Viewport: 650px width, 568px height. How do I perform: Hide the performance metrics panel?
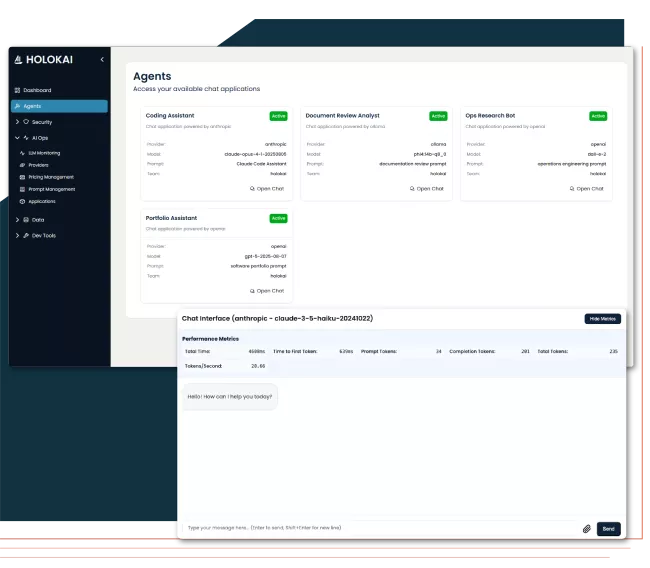click(x=602, y=319)
